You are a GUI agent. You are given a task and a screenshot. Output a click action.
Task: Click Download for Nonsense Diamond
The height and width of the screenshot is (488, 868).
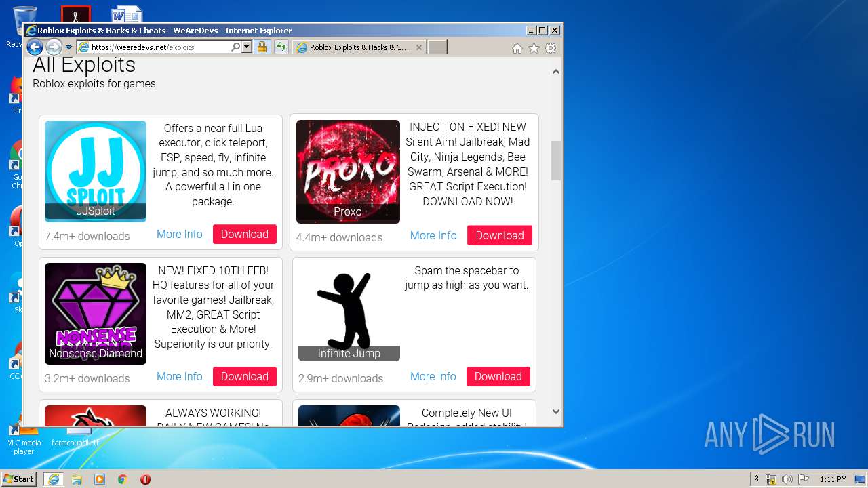click(x=245, y=376)
